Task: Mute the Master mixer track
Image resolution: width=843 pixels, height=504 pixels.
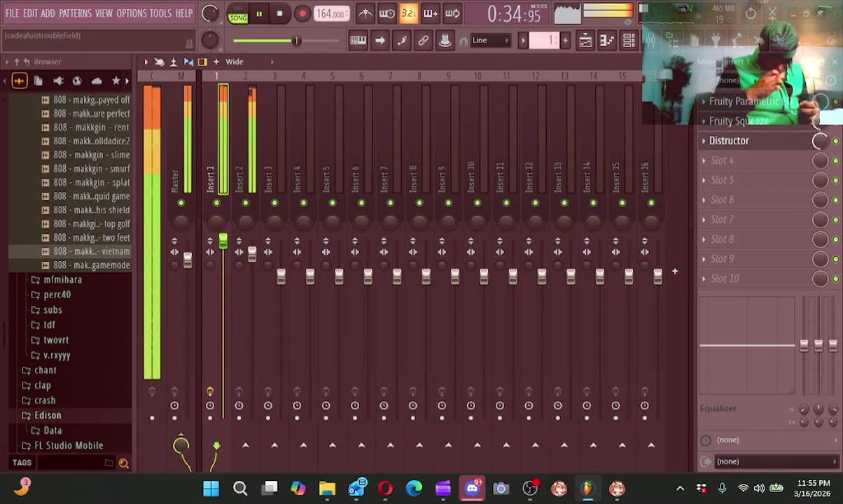Action: 181,203
